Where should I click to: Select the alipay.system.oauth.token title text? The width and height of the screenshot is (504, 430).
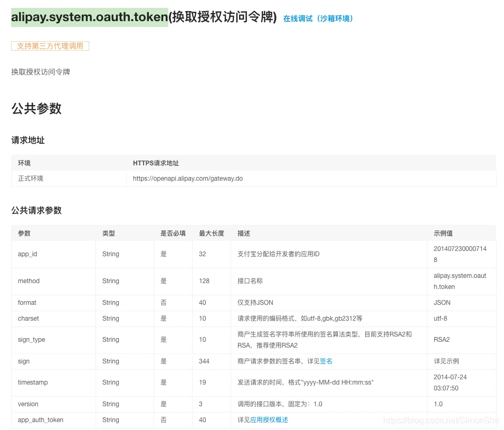(x=90, y=17)
